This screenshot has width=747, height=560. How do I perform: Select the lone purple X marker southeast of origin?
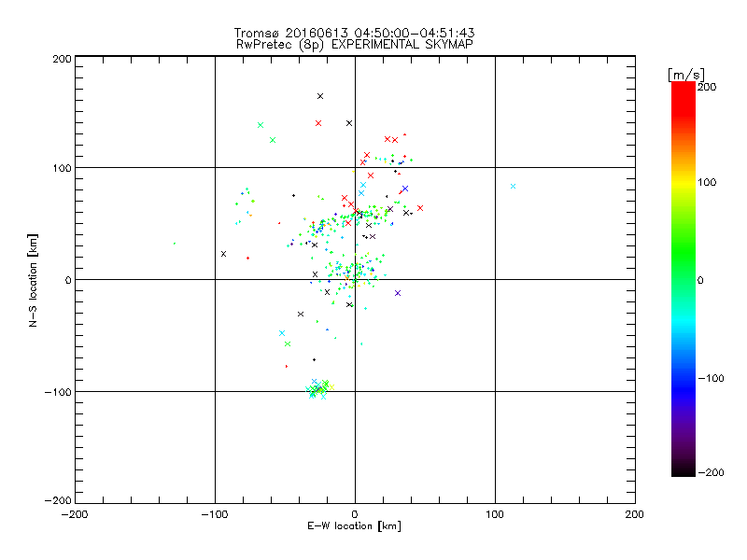tap(398, 293)
